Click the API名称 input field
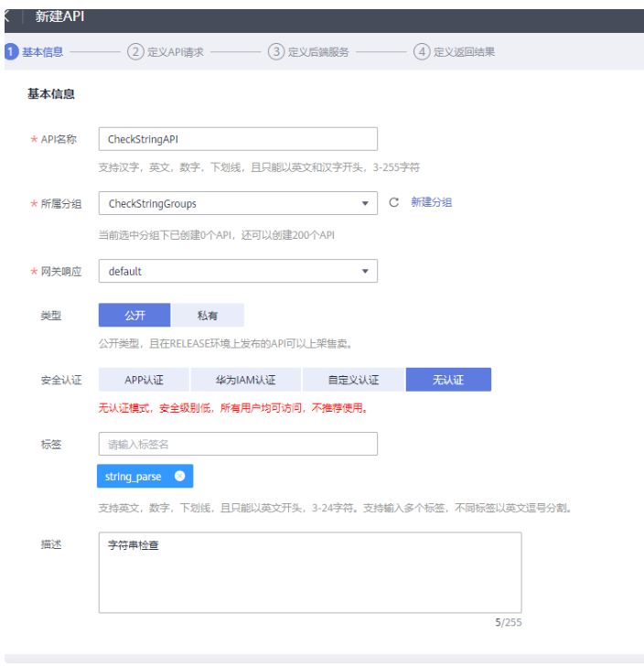 point(238,139)
